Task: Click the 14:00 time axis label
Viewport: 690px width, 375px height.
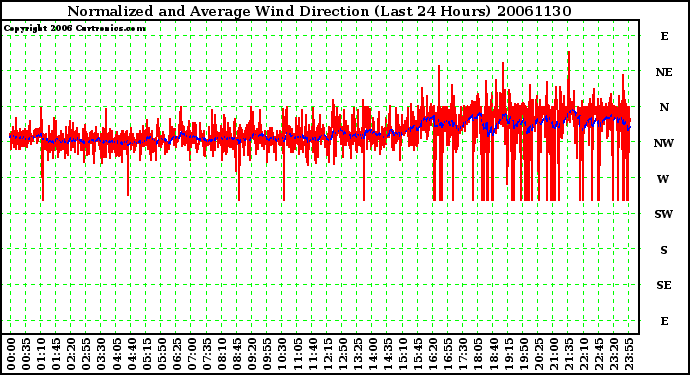Action: pos(373,354)
